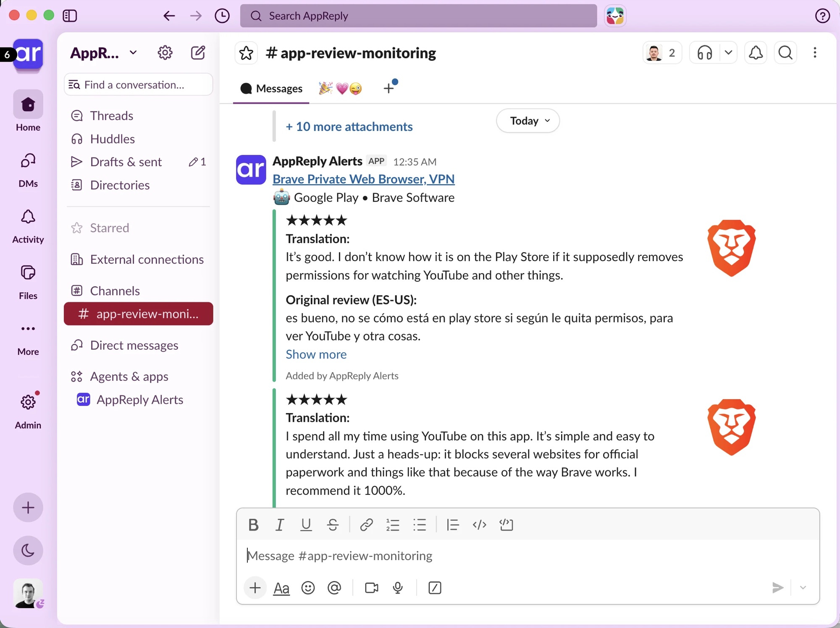Start a huddle with the headphones icon
840x628 pixels.
[x=705, y=53]
